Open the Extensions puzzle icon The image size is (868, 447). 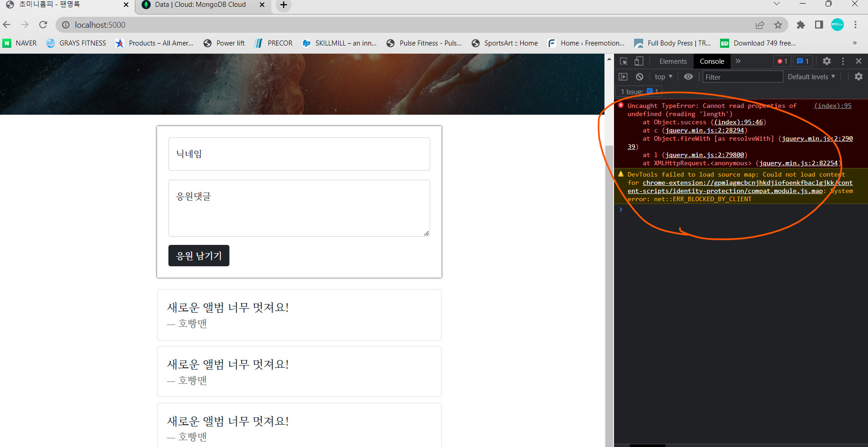point(801,25)
